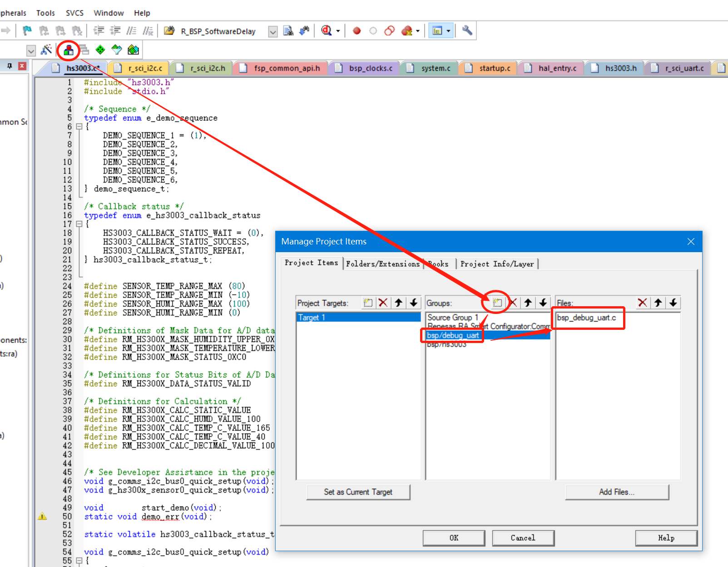The image size is (728, 567).
Task: Open breakpoints dropdown arrow
Action: click(x=418, y=31)
